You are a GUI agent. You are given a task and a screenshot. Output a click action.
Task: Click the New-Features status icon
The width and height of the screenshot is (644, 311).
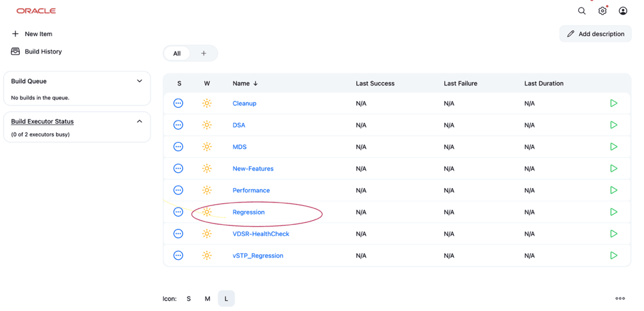click(x=178, y=169)
